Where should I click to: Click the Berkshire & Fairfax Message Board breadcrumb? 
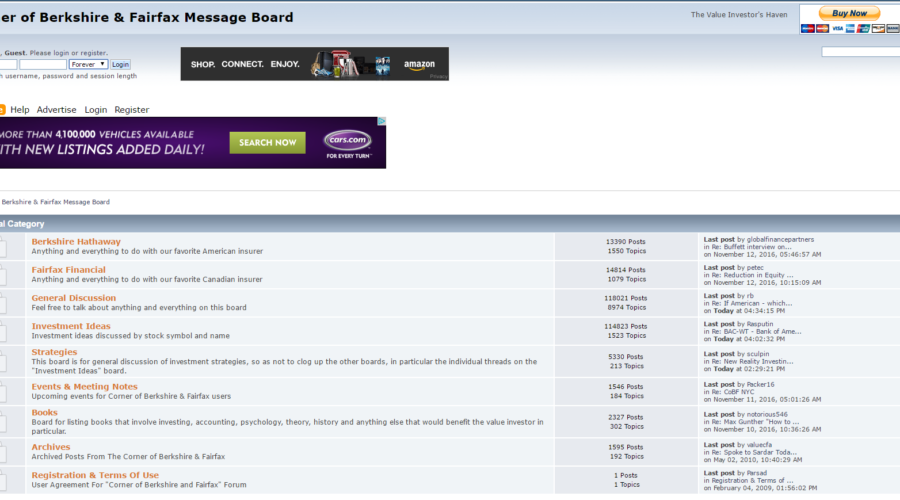(x=55, y=202)
